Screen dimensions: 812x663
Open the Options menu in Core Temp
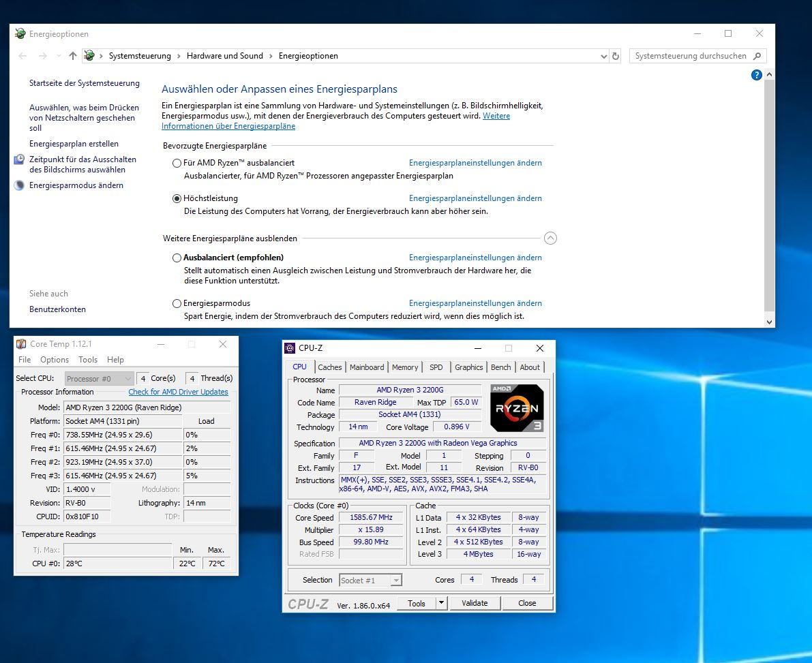tap(55, 360)
